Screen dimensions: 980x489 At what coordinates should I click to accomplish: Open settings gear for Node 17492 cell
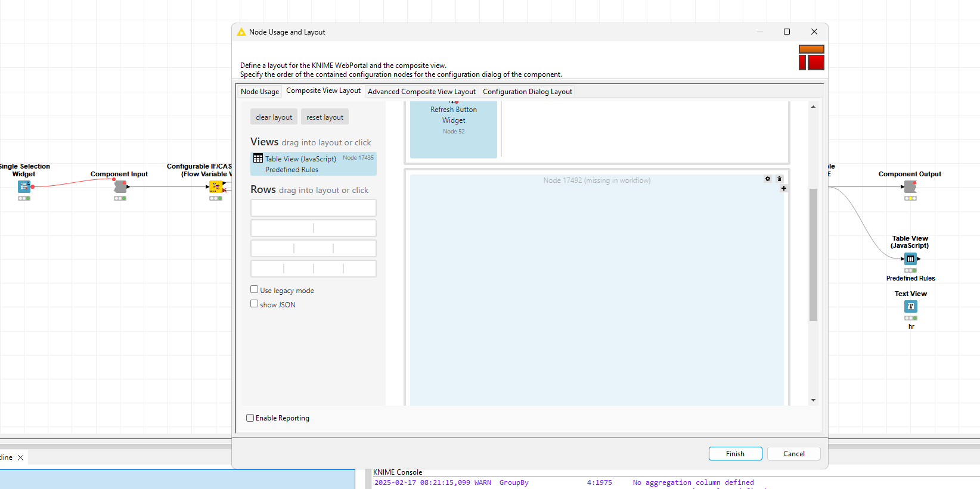coord(768,179)
